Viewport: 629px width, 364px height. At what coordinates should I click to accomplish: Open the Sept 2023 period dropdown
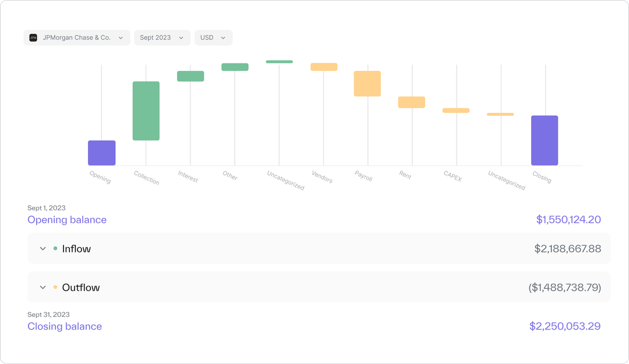tap(162, 37)
